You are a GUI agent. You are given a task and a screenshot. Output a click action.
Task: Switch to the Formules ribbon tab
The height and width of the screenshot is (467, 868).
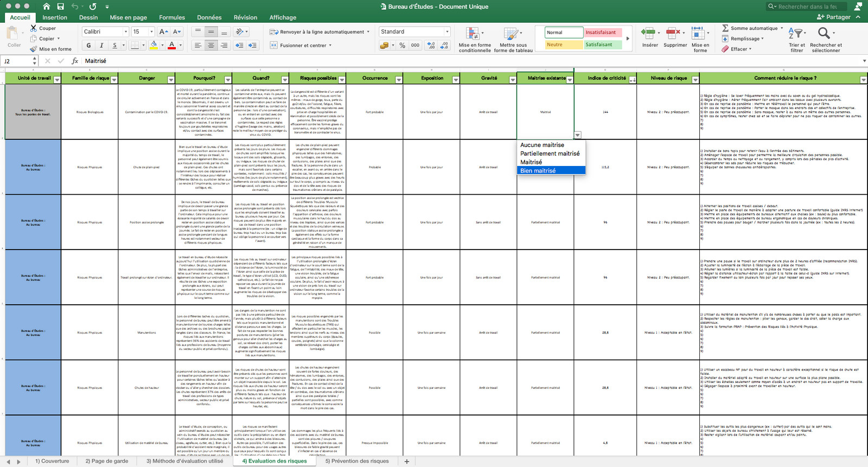(172, 17)
